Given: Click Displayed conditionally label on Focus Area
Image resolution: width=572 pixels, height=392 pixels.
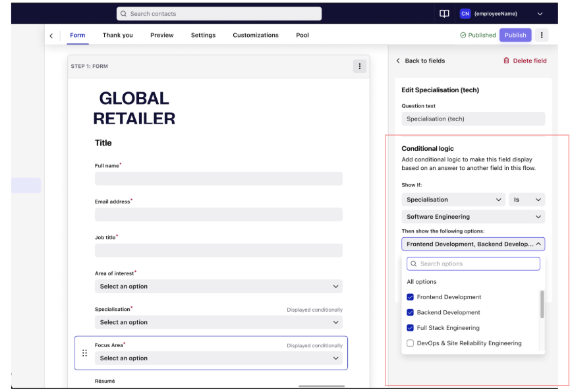Looking at the screenshot, I should [x=314, y=346].
